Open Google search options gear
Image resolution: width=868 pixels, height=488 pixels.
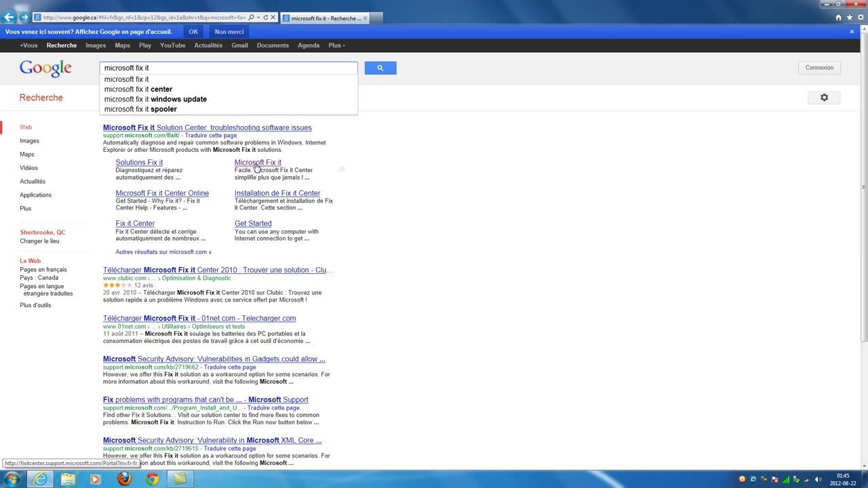coord(824,98)
